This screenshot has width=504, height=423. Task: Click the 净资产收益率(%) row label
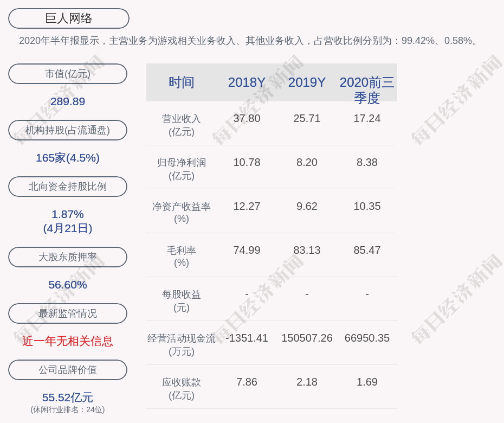coord(182,213)
